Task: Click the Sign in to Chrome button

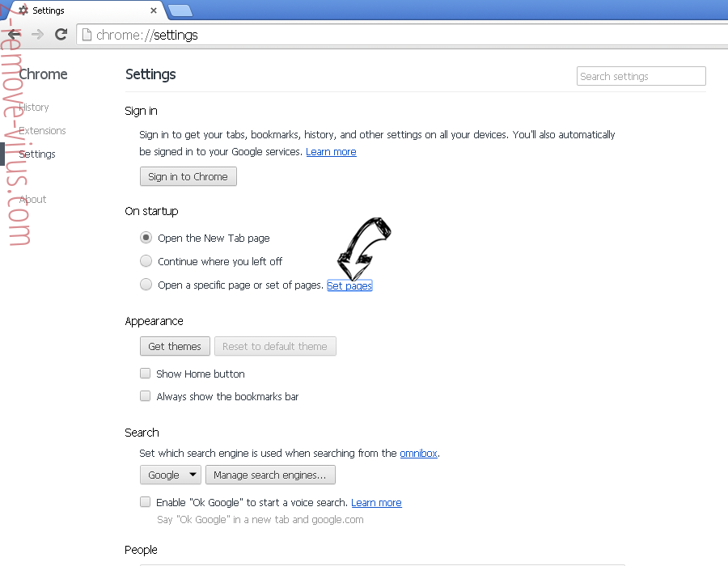Action: point(188,176)
